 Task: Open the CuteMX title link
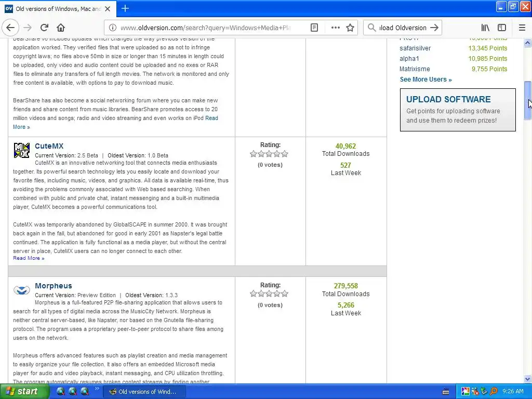[49, 146]
